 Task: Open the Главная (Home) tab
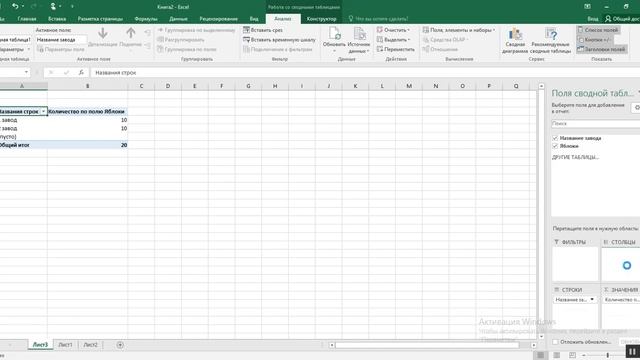coord(27,19)
